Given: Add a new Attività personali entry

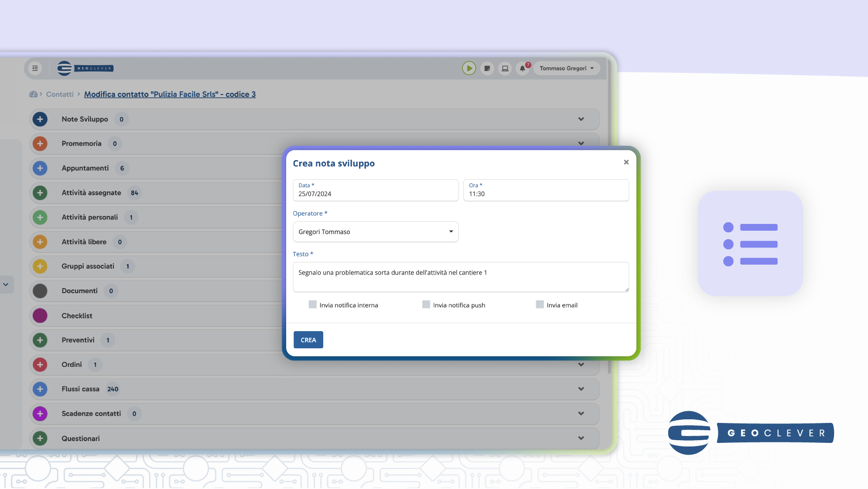Looking at the screenshot, I should coord(40,217).
